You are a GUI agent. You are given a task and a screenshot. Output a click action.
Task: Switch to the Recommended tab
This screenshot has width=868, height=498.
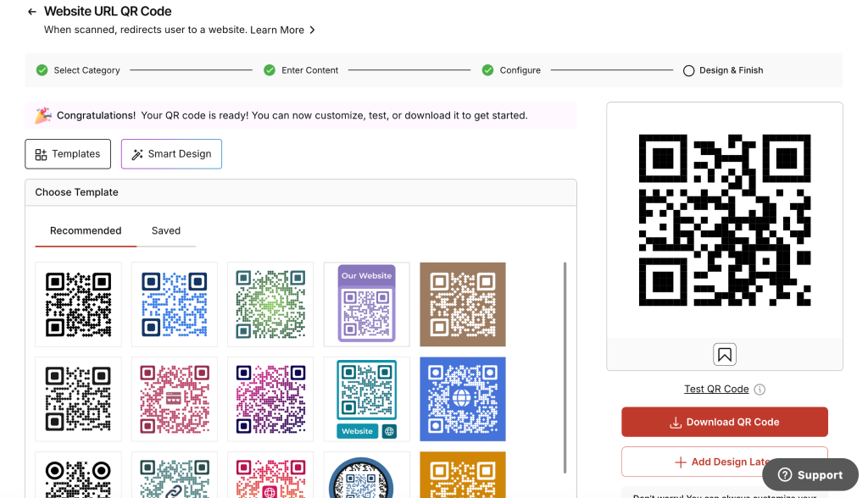86,230
